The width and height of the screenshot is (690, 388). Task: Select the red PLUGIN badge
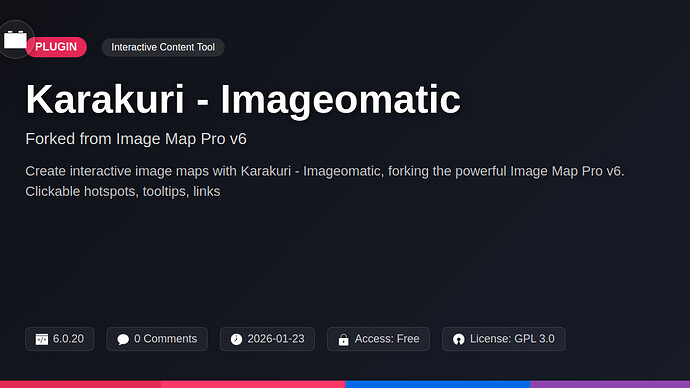(56, 47)
